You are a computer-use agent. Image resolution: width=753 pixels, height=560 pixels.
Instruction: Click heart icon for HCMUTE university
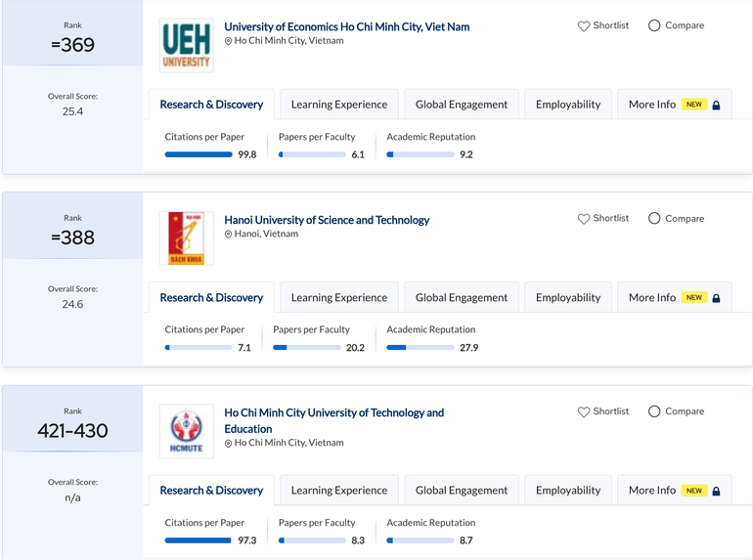pyautogui.click(x=584, y=412)
